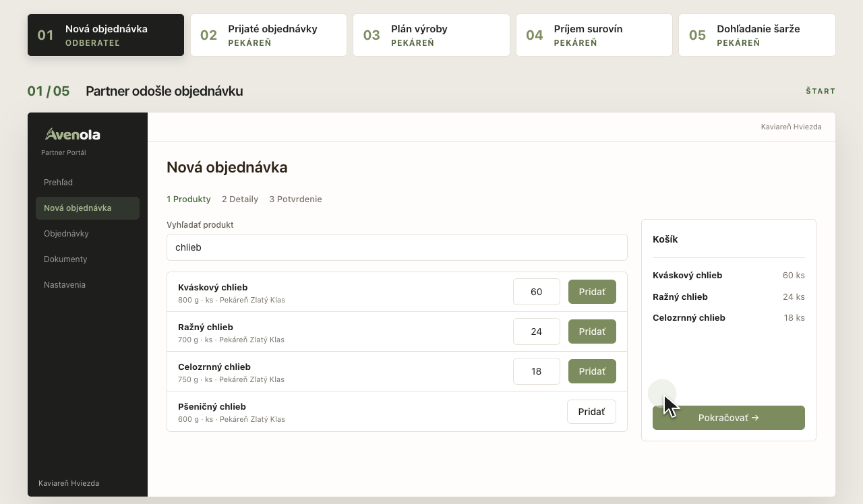
Task: Click Celozrnný chlieb entry in Košík
Action: pyautogui.click(x=689, y=318)
